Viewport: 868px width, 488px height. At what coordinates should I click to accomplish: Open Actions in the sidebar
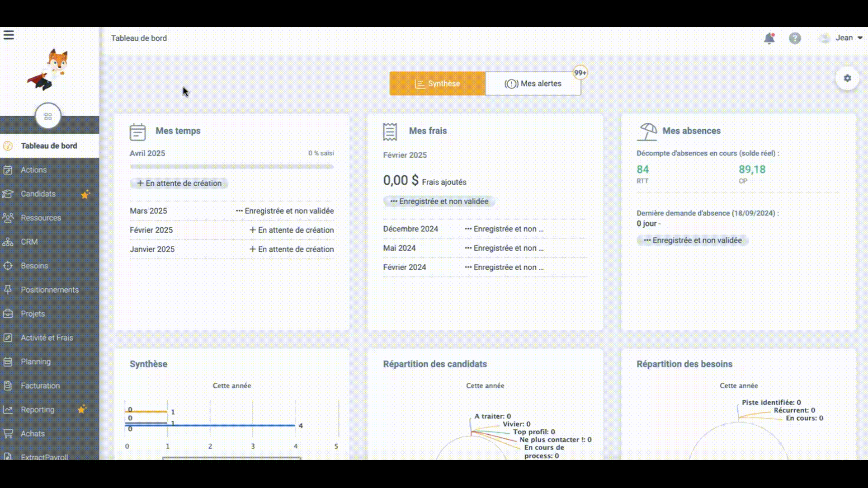[x=49, y=170]
